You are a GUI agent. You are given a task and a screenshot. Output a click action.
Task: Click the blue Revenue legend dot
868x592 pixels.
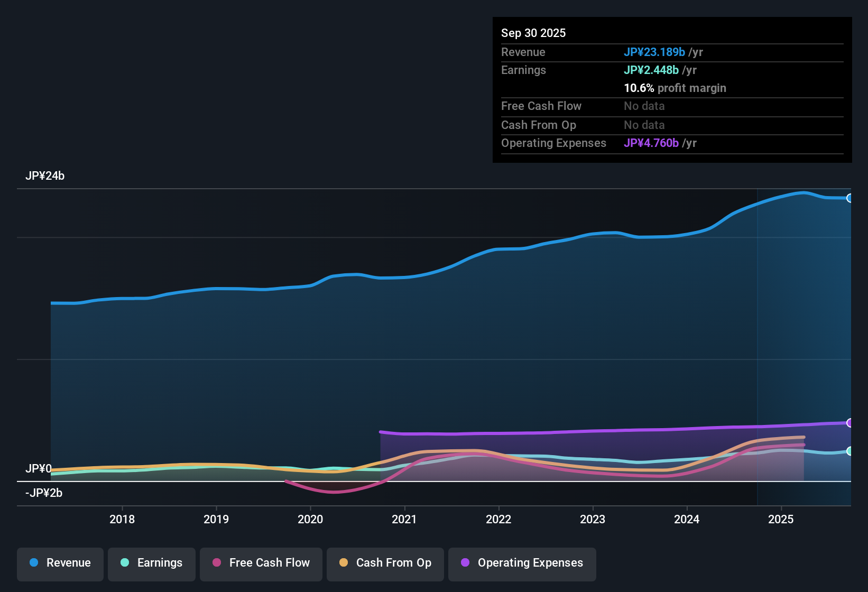(x=33, y=563)
